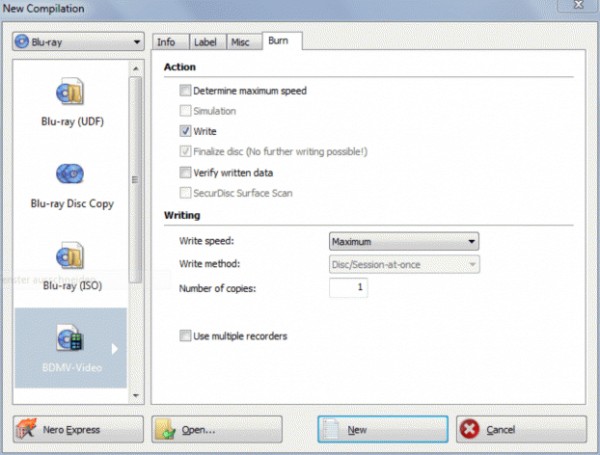This screenshot has width=600, height=455.
Task: Click the New compilation document icon
Action: click(333, 429)
